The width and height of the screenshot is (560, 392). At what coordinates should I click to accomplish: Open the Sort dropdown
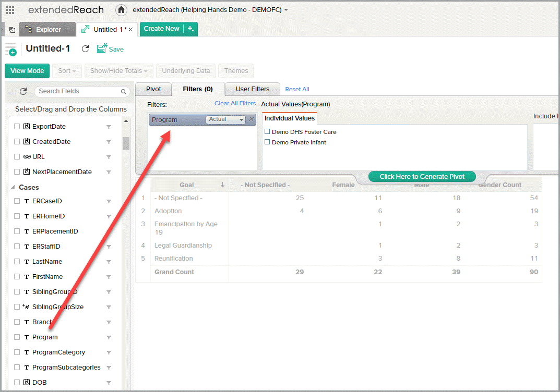click(x=67, y=70)
